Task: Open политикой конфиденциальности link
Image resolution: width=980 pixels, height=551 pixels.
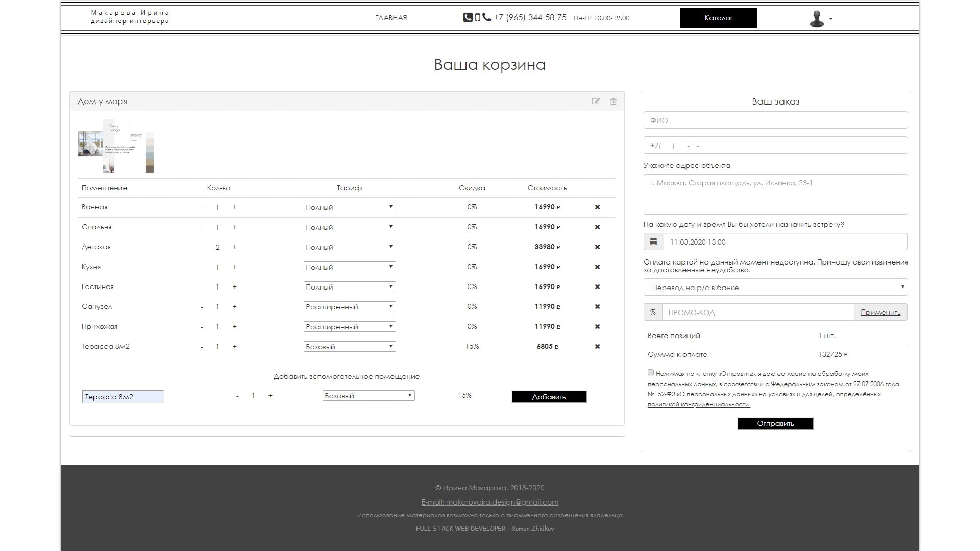Action: pos(699,404)
